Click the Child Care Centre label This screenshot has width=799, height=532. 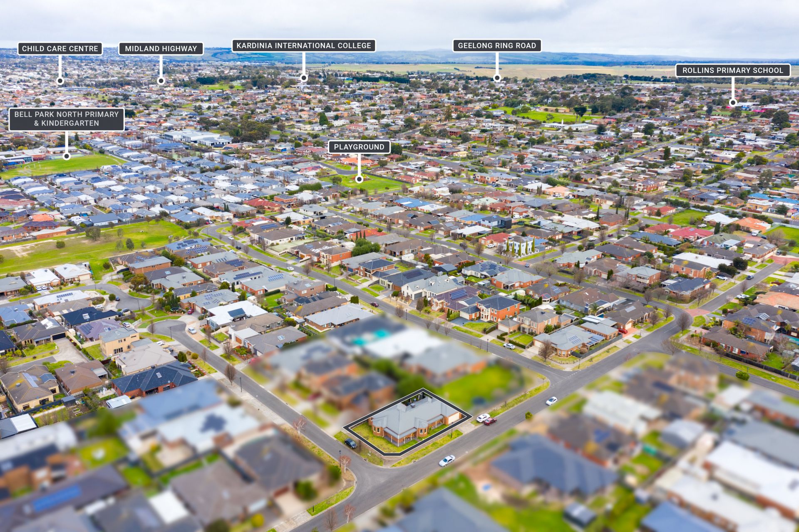60,49
